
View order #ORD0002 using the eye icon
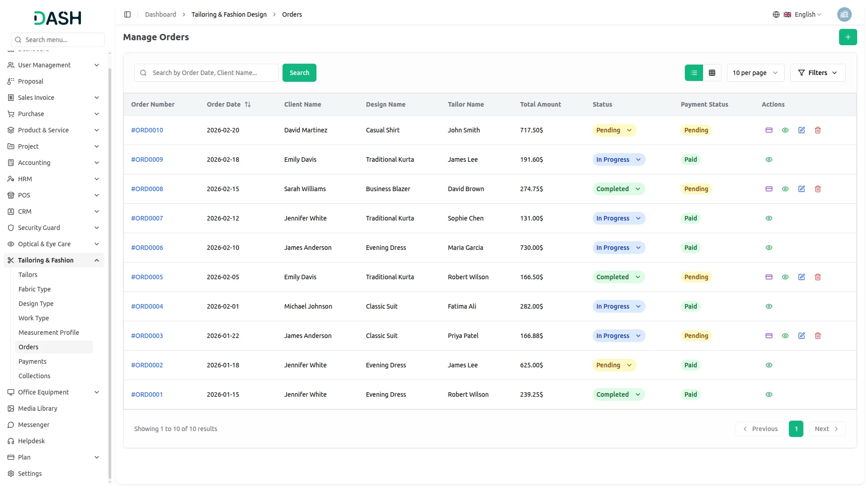[769, 365]
